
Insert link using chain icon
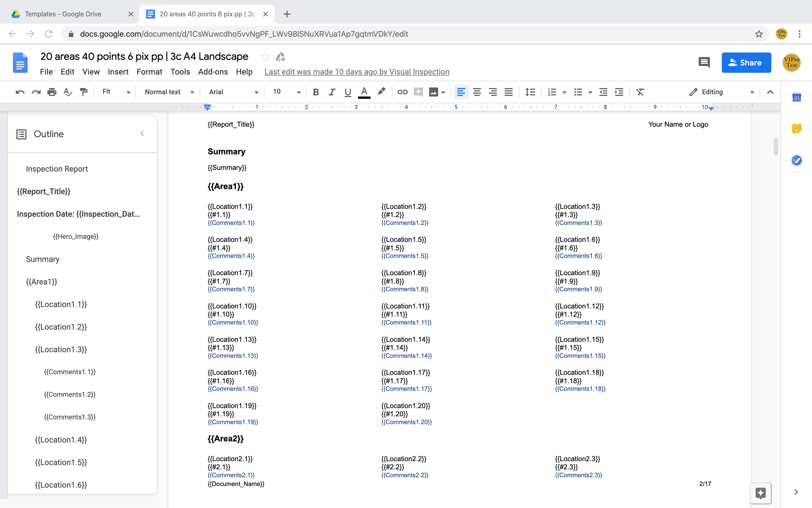pyautogui.click(x=402, y=92)
